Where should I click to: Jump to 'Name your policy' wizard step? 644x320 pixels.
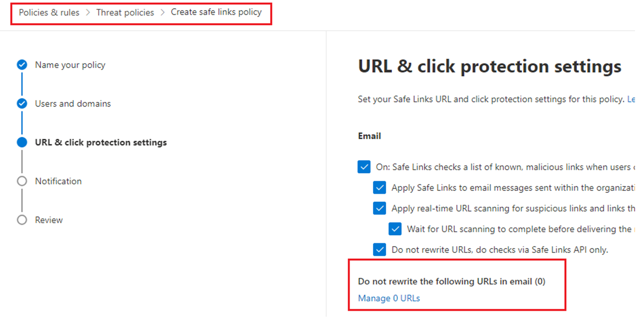click(70, 65)
